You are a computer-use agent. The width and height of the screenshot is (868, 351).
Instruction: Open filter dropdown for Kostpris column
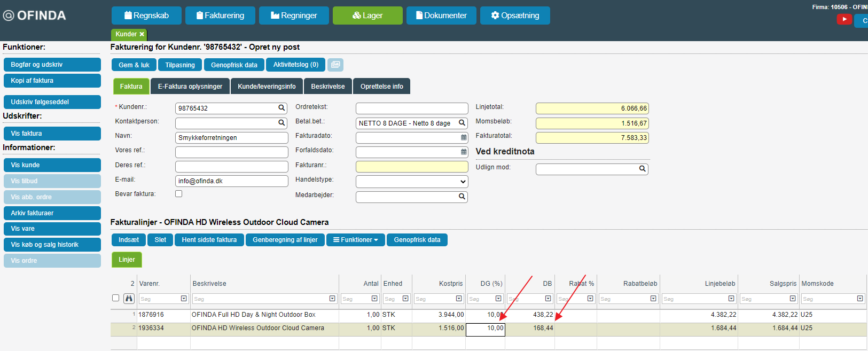point(459,299)
